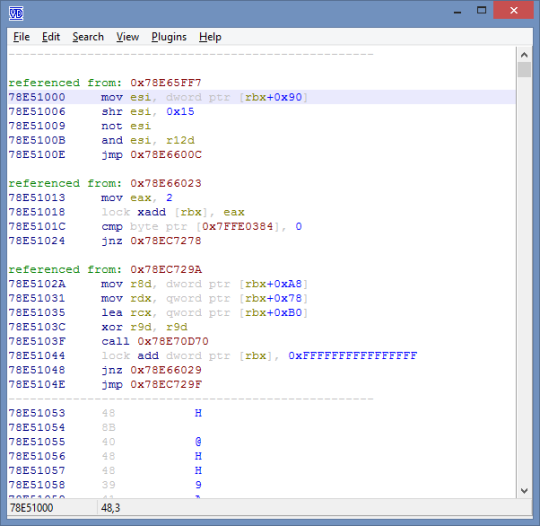
Task: Maximize the disassembler window
Action: point(481,10)
